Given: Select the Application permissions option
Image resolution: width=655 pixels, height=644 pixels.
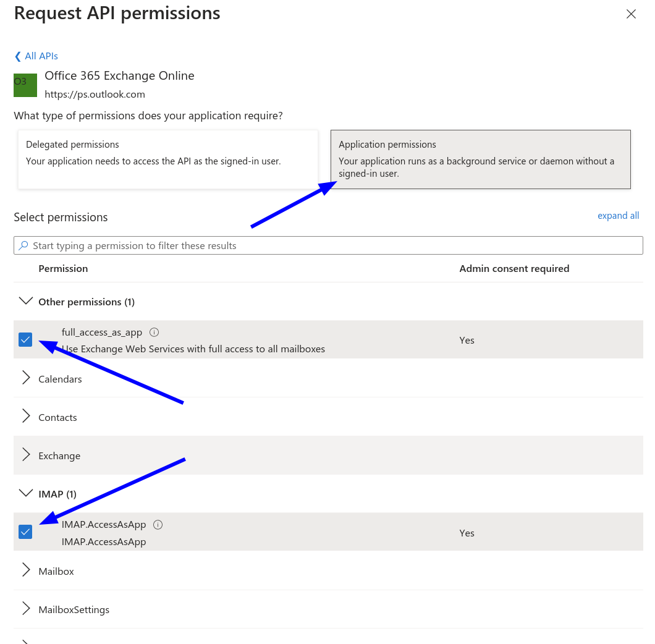Looking at the screenshot, I should coord(480,159).
